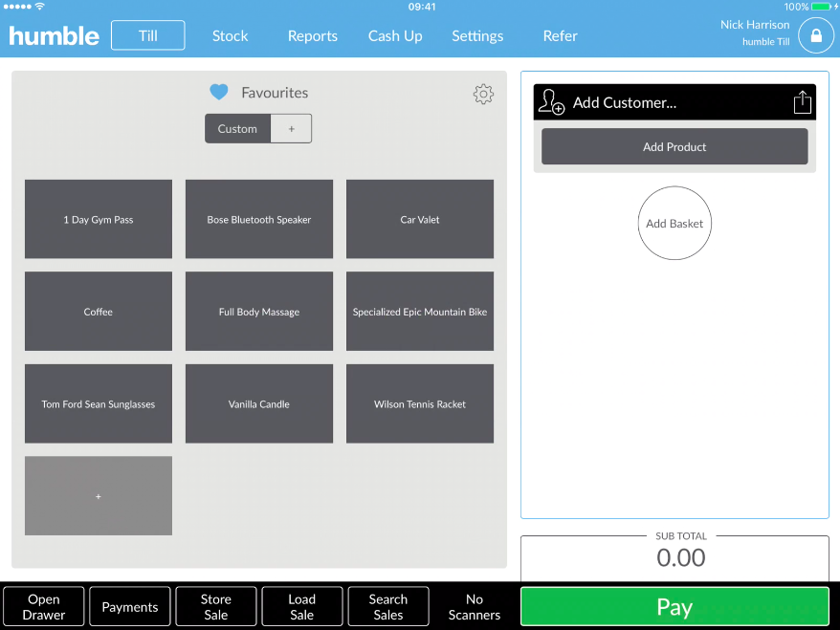Screen dimensions: 840x630
Task: Tap the Add Basket circle
Action: 674,223
